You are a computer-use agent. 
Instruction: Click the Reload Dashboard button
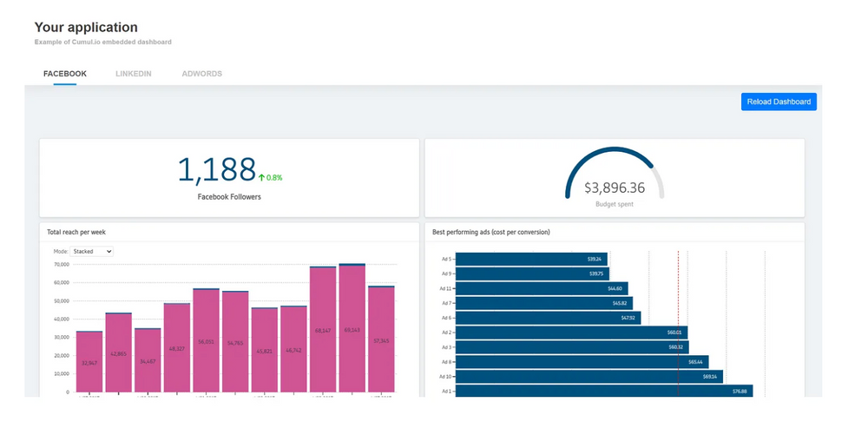tap(778, 102)
